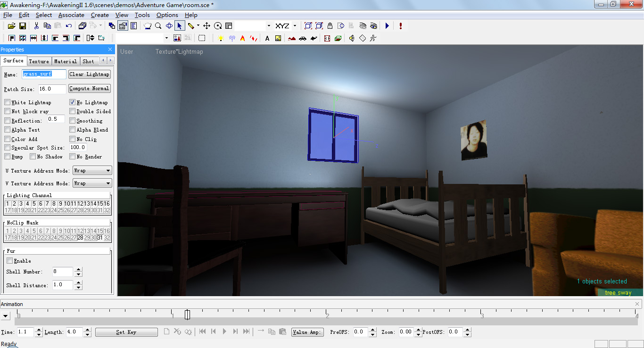This screenshot has height=348, width=644.
Task: Click the timeline scrubber handle
Action: [187, 314]
